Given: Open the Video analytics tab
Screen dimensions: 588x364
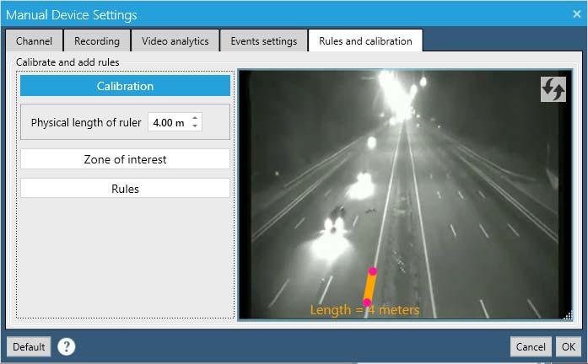Looking at the screenshot, I should pos(175,40).
